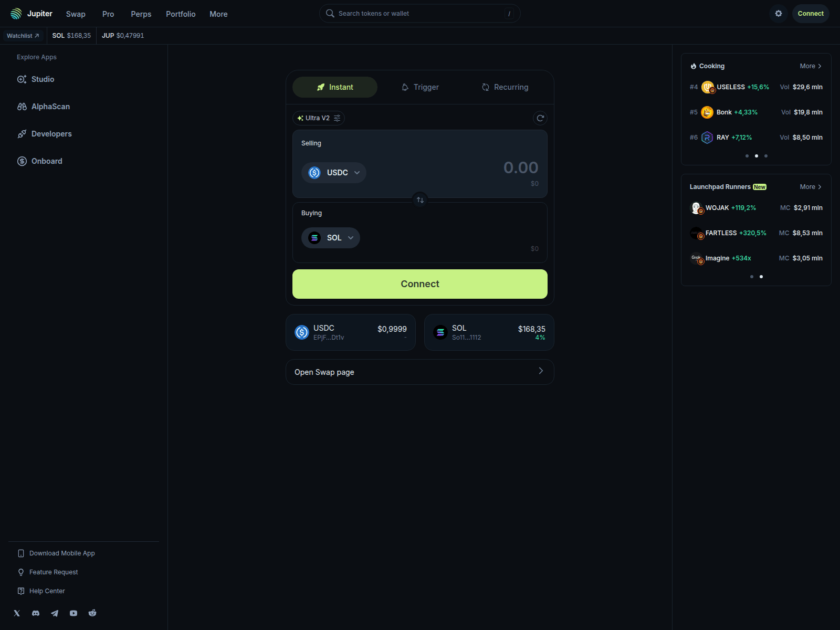This screenshot has height=630, width=840.
Task: Open the Watchlist link
Action: pos(23,36)
